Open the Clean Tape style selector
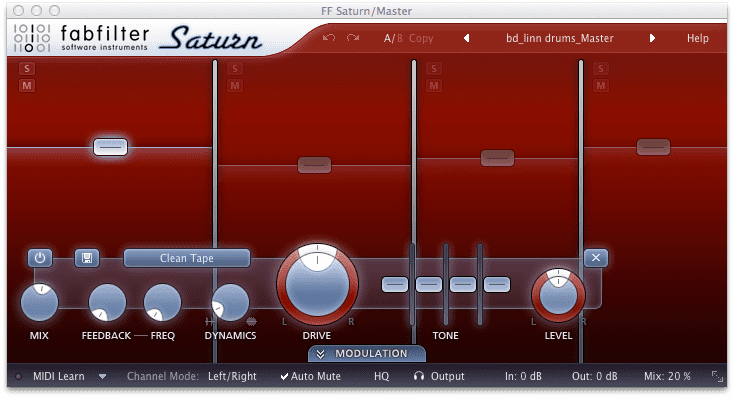The image size is (734, 398). click(x=187, y=258)
